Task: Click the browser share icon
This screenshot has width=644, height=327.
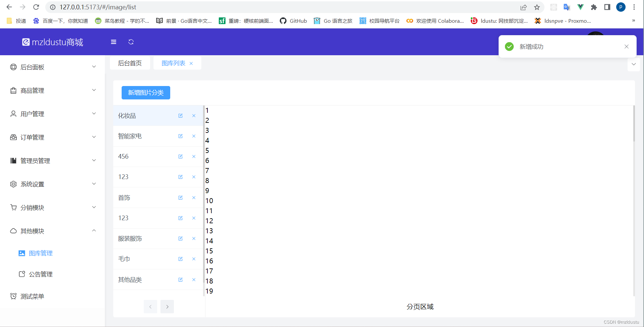Action: (x=523, y=7)
